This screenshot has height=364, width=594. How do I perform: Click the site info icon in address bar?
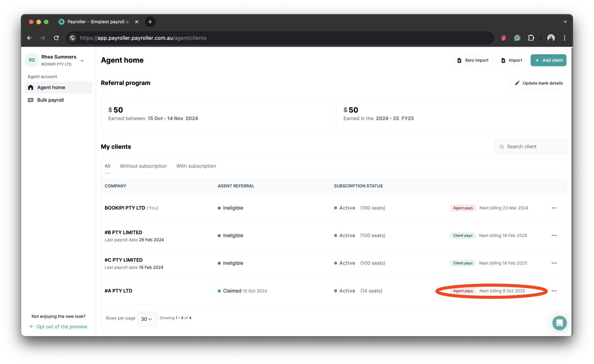pos(72,38)
